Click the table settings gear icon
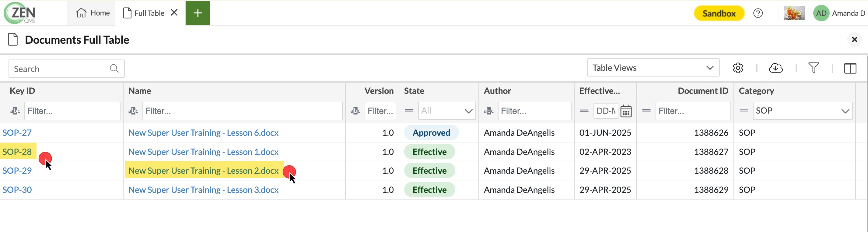 coord(738,68)
